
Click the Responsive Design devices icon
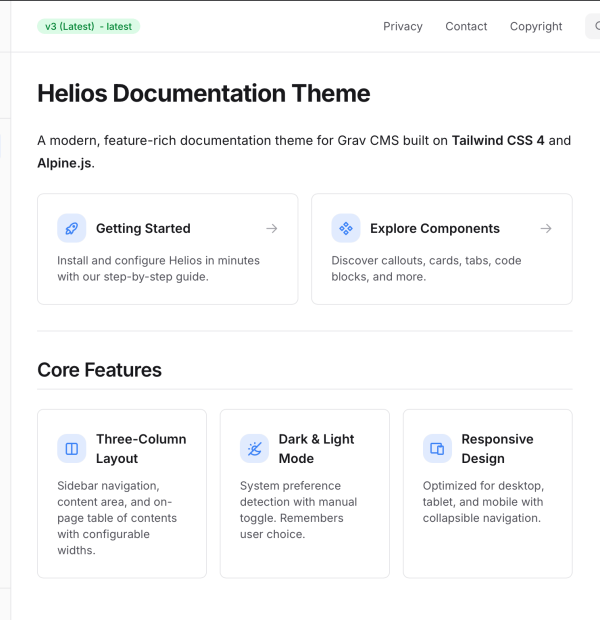click(437, 449)
